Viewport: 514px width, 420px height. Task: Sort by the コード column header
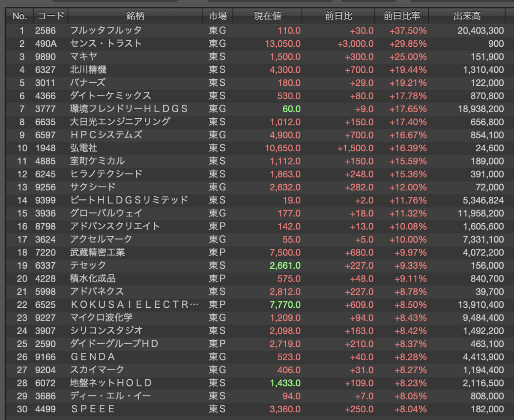pos(51,16)
